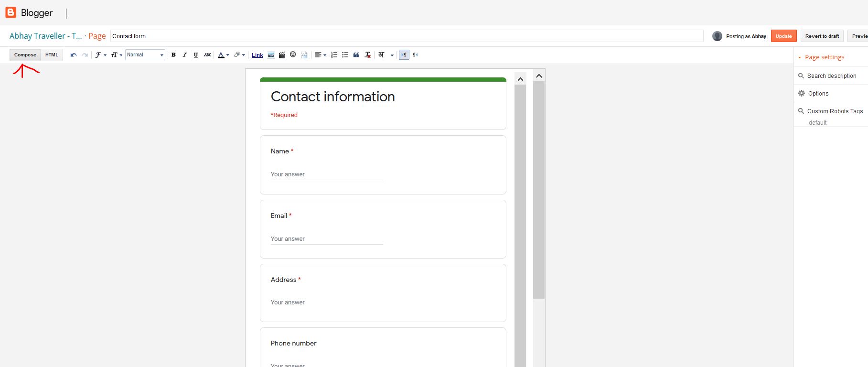The height and width of the screenshot is (367, 868).
Task: Switch to the HTML editor tab
Action: [52, 55]
